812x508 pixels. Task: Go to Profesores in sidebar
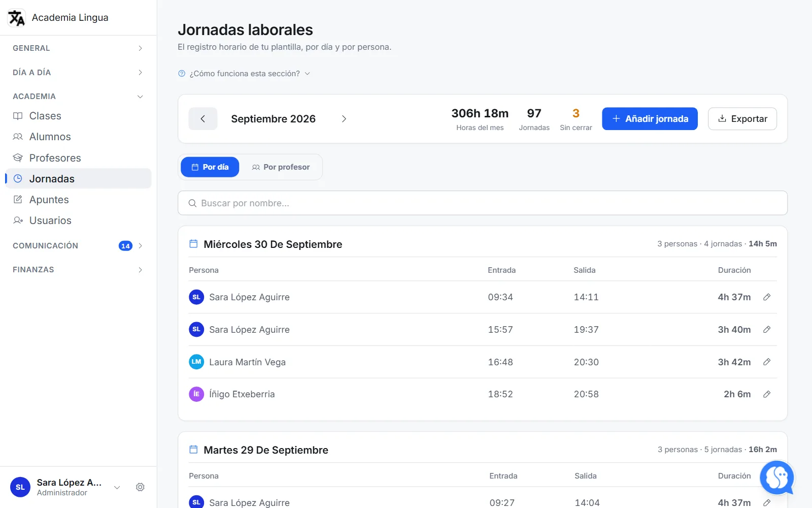point(78,158)
